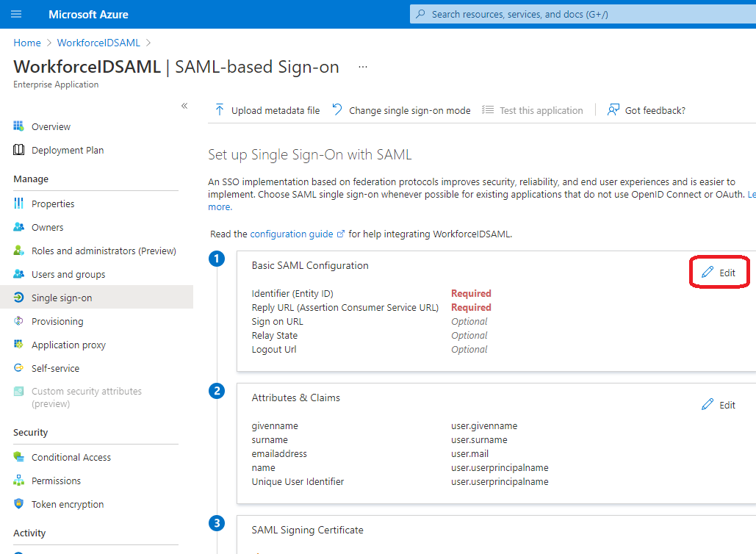Click the Custom security attributes icon
Screen dimensions: 756x554
[19, 391]
